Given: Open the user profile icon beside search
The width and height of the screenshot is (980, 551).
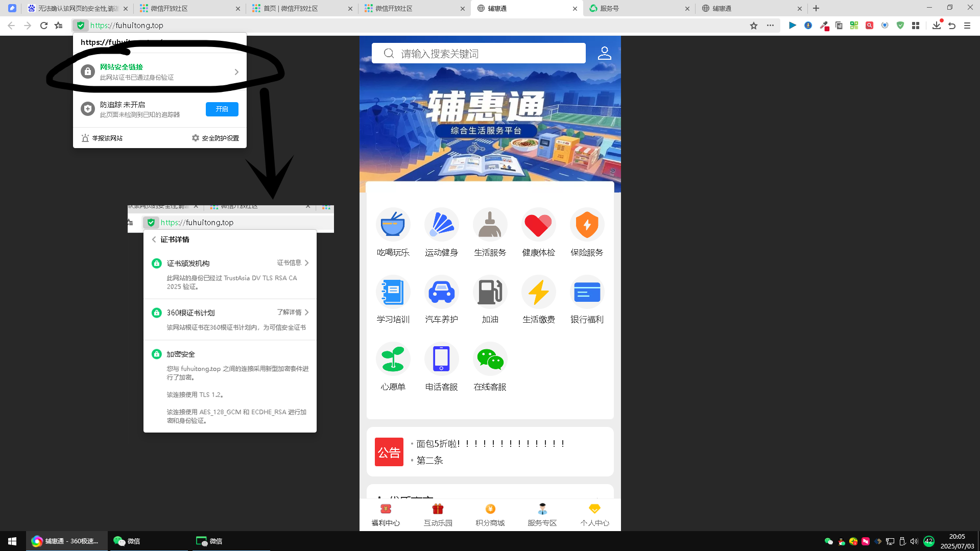Looking at the screenshot, I should (x=604, y=53).
